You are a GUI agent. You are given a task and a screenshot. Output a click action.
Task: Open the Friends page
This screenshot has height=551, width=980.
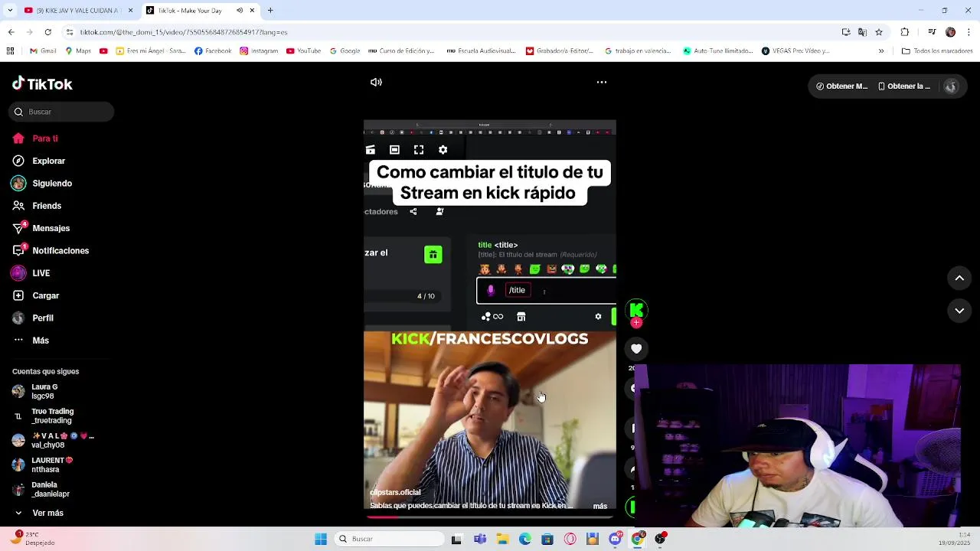pos(37,206)
